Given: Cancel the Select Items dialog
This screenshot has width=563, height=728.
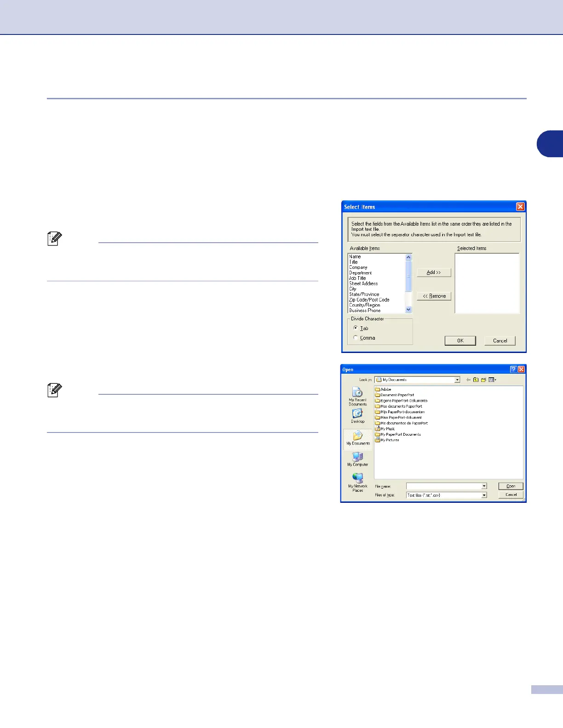Looking at the screenshot, I should pyautogui.click(x=500, y=341).
